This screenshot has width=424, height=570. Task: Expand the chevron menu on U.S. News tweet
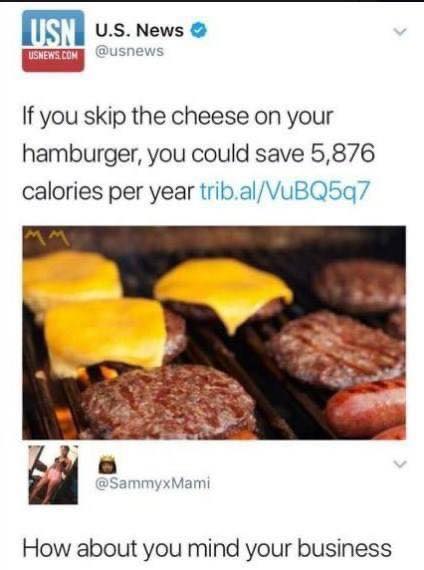400,33
